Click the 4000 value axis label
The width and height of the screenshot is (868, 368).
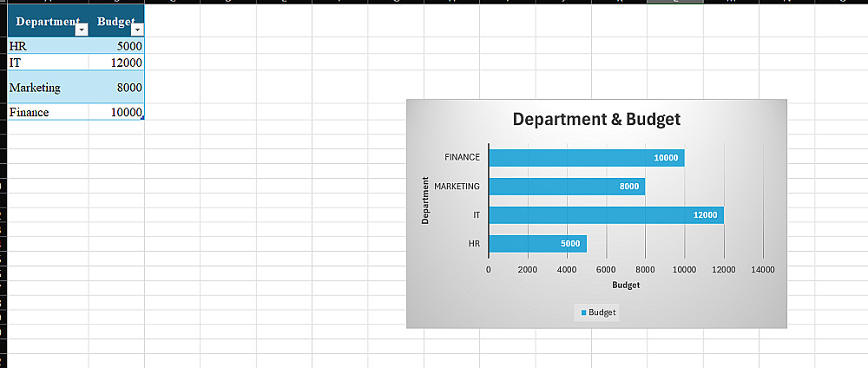pos(567,270)
